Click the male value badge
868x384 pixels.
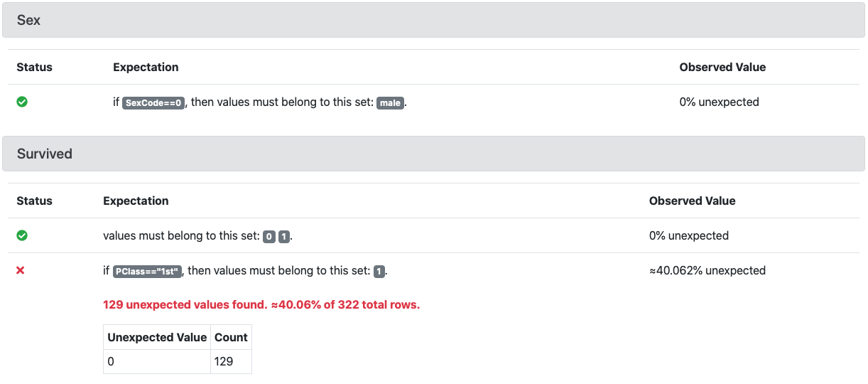tap(390, 102)
